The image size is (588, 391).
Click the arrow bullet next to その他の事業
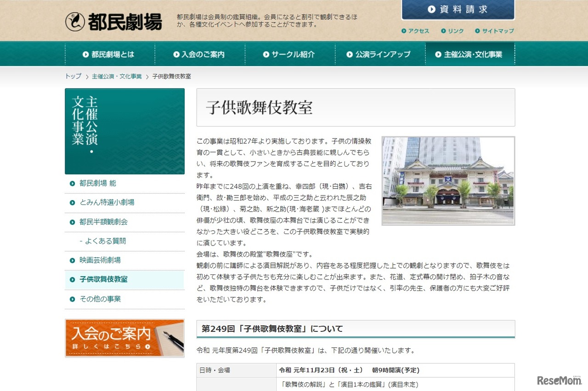point(73,299)
